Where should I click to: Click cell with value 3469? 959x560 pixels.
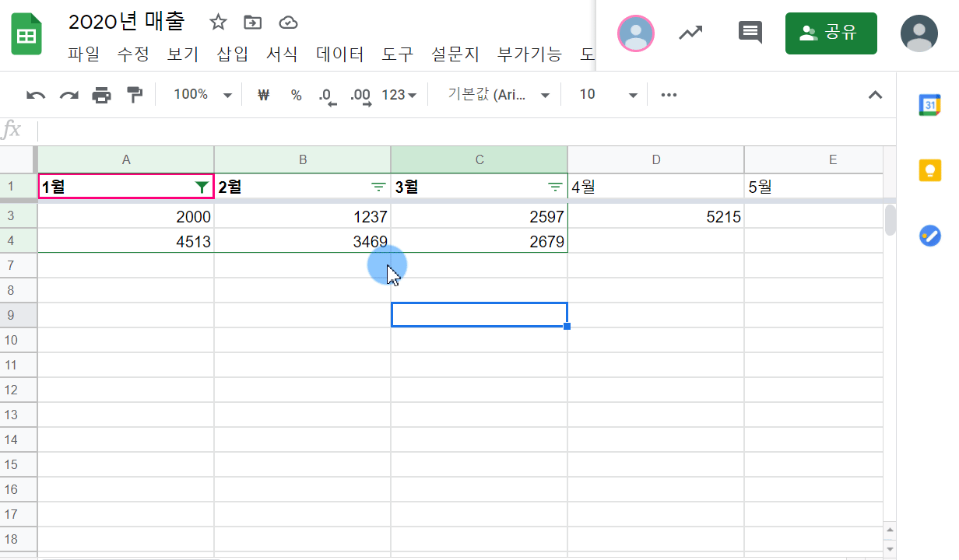[303, 241]
